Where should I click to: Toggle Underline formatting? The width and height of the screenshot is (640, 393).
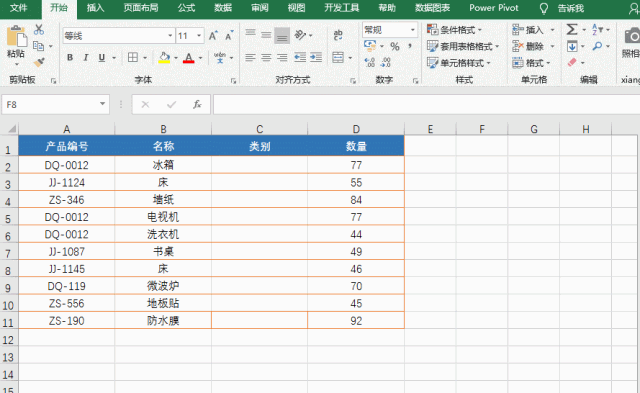(102, 58)
